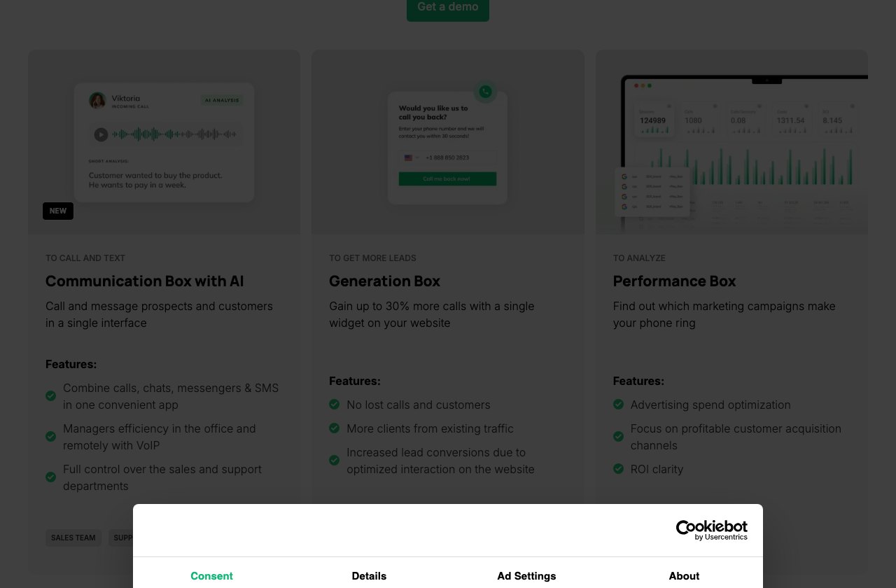This screenshot has width=896, height=588.
Task: Click the NEW badge on Communication Box
Action: (x=58, y=211)
